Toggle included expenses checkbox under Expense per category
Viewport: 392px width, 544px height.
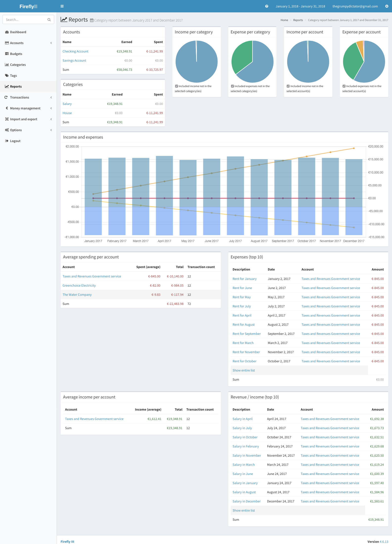[x=232, y=86]
